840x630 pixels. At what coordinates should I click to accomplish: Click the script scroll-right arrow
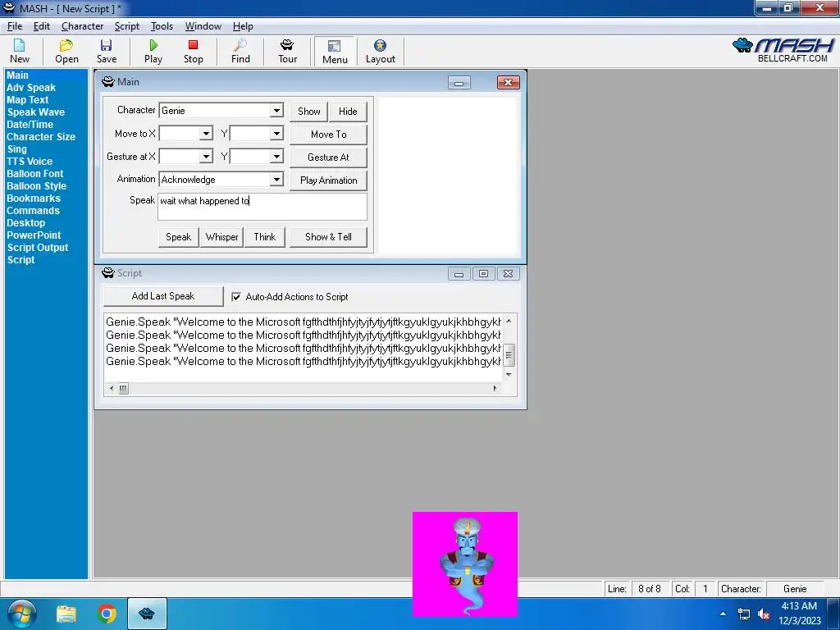[495, 388]
